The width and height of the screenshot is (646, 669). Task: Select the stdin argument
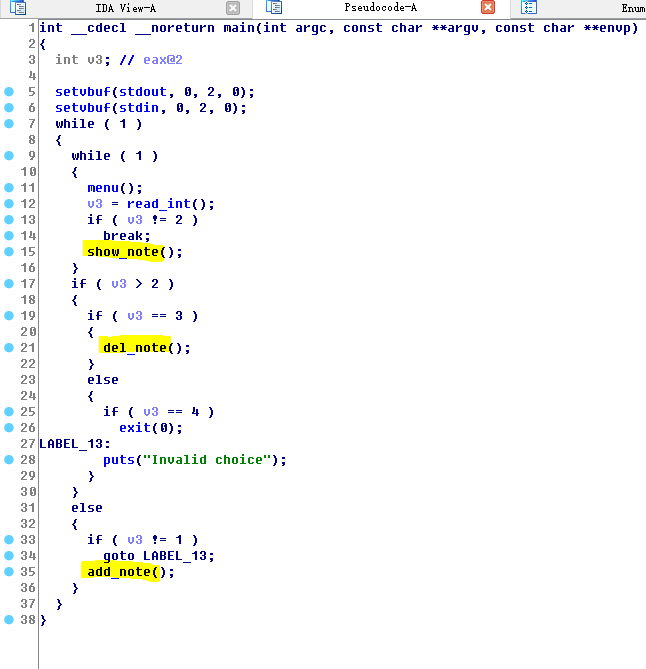pos(139,108)
